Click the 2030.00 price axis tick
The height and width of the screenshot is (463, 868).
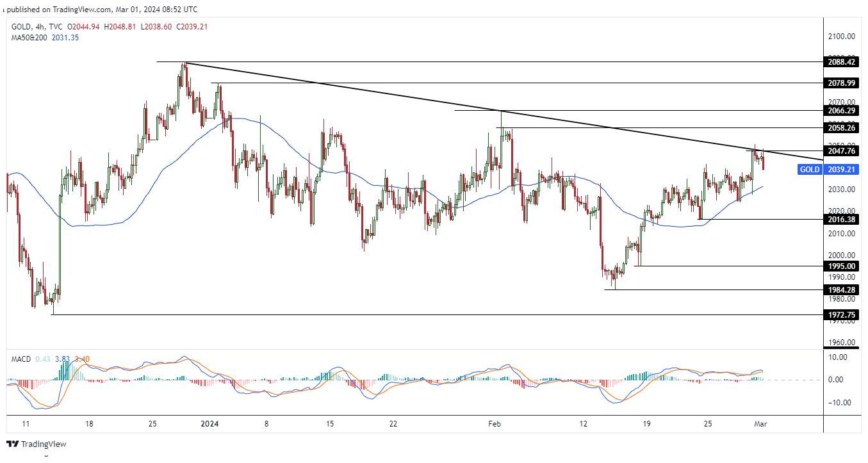(x=842, y=190)
